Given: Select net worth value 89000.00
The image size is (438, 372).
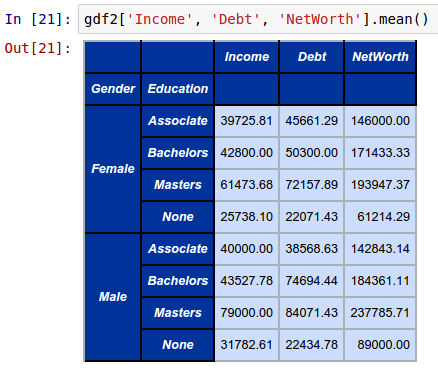Looking at the screenshot, I should coord(380,345).
